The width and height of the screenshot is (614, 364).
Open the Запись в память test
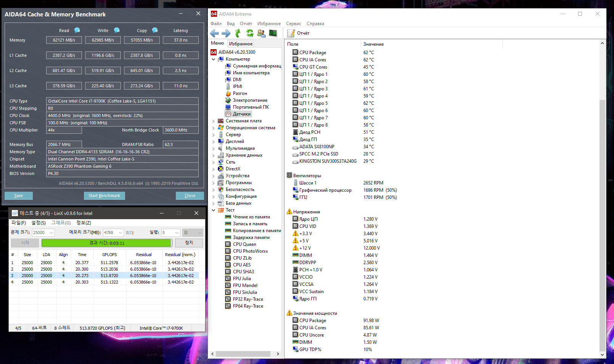246,224
